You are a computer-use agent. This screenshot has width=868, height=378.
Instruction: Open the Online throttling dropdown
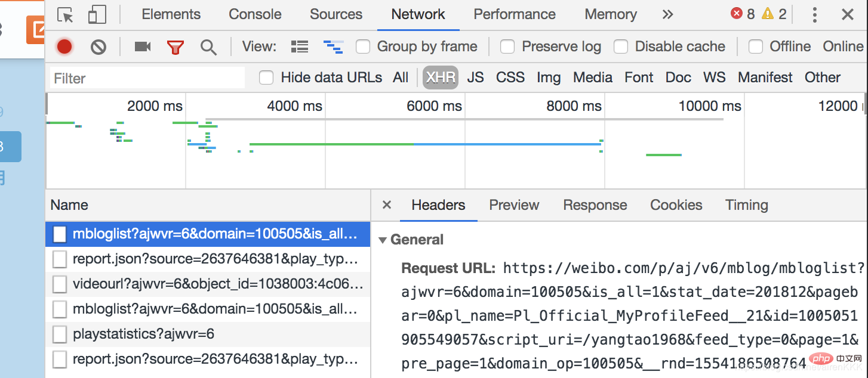click(x=843, y=47)
